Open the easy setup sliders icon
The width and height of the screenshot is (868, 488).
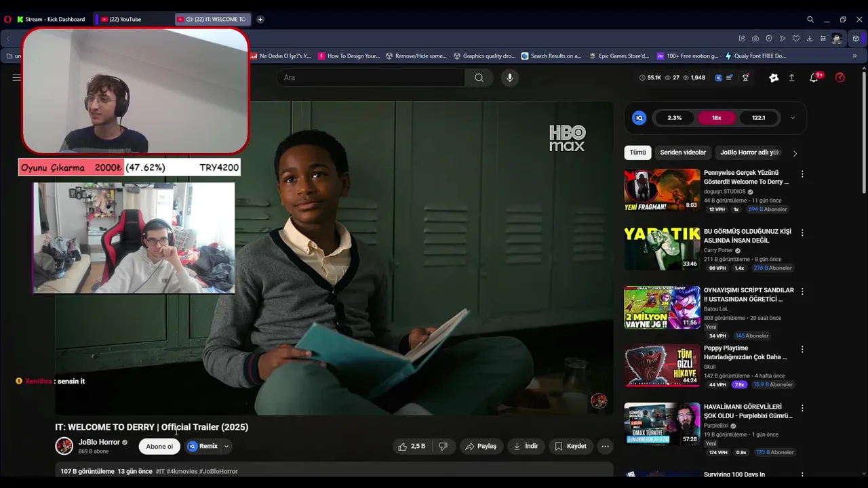[x=823, y=39]
